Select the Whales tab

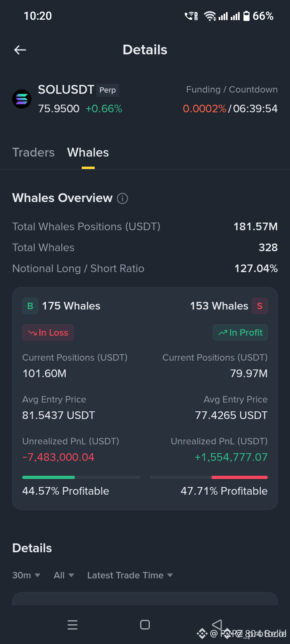point(88,153)
